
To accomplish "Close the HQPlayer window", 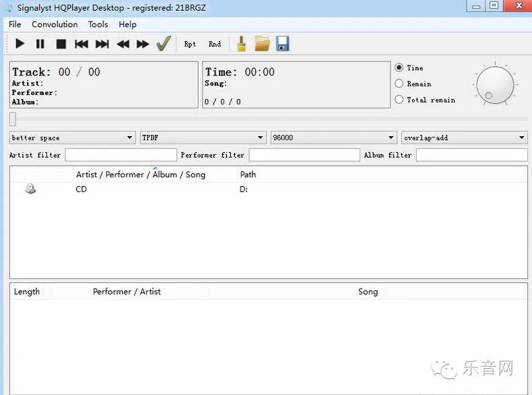I will [x=518, y=6].
